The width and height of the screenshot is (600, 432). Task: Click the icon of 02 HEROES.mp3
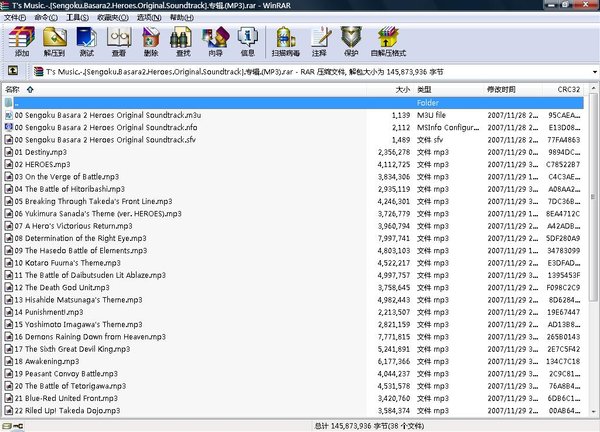[x=8, y=164]
